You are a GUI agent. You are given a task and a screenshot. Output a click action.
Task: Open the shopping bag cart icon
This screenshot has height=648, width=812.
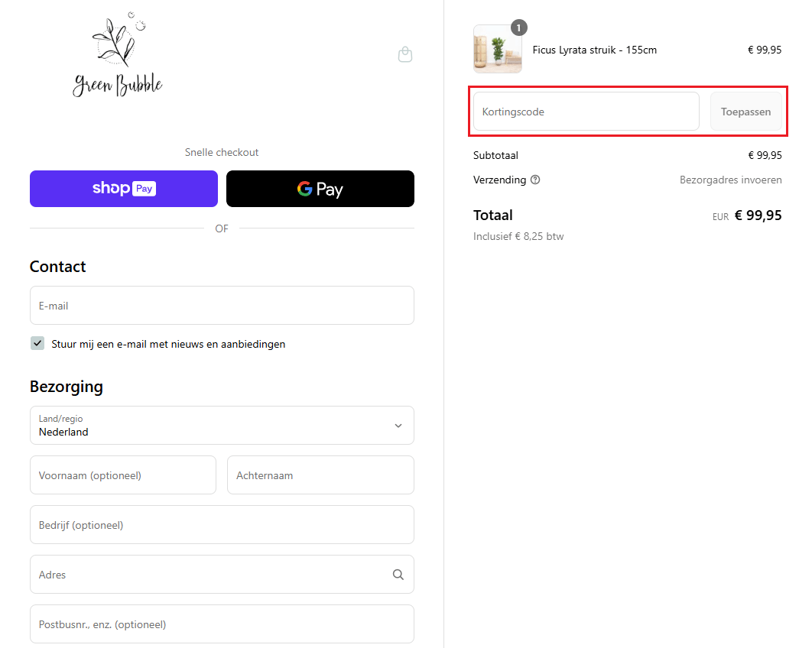(405, 54)
